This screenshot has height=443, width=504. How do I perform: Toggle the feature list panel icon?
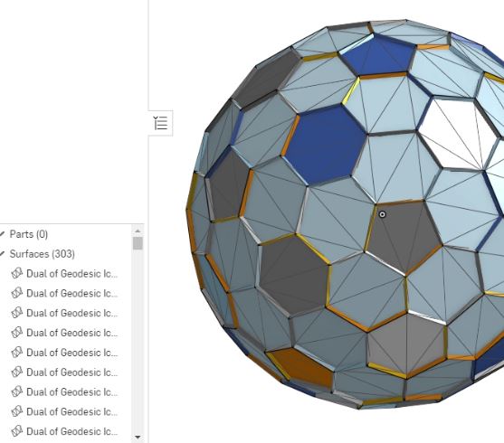[161, 123]
